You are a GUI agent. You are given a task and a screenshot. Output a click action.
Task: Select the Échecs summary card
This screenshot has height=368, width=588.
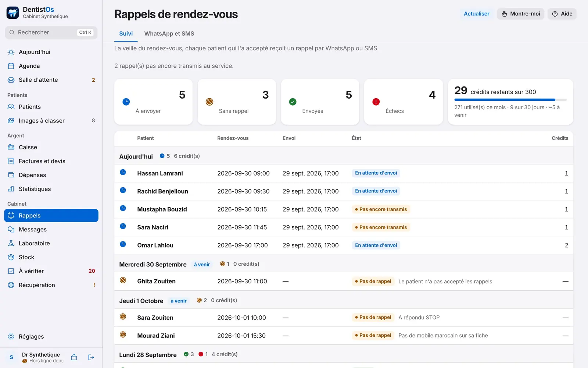pyautogui.click(x=404, y=102)
